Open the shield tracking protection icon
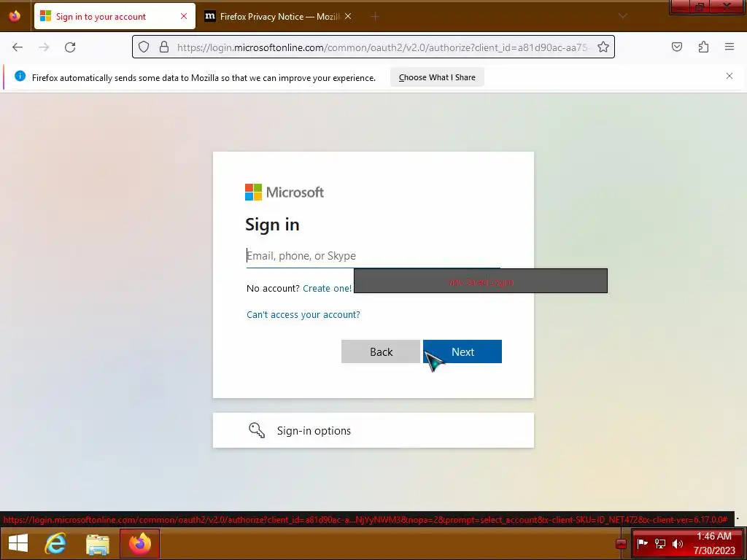The width and height of the screenshot is (747, 560). tap(144, 47)
